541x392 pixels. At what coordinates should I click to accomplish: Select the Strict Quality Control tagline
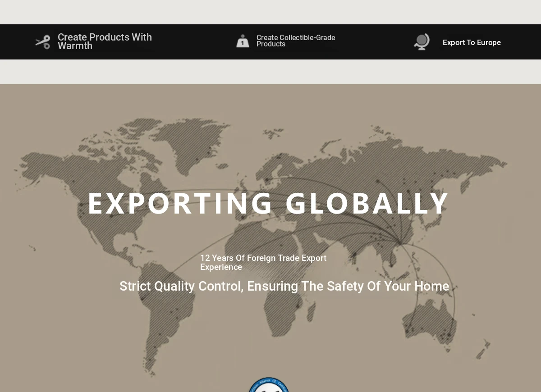coord(284,286)
